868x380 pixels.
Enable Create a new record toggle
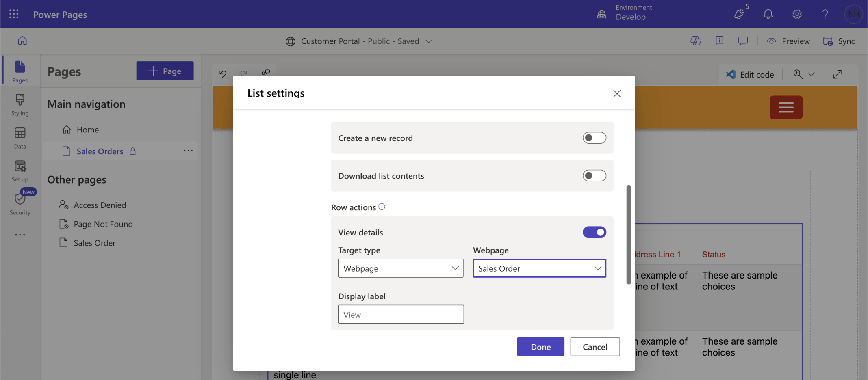594,138
